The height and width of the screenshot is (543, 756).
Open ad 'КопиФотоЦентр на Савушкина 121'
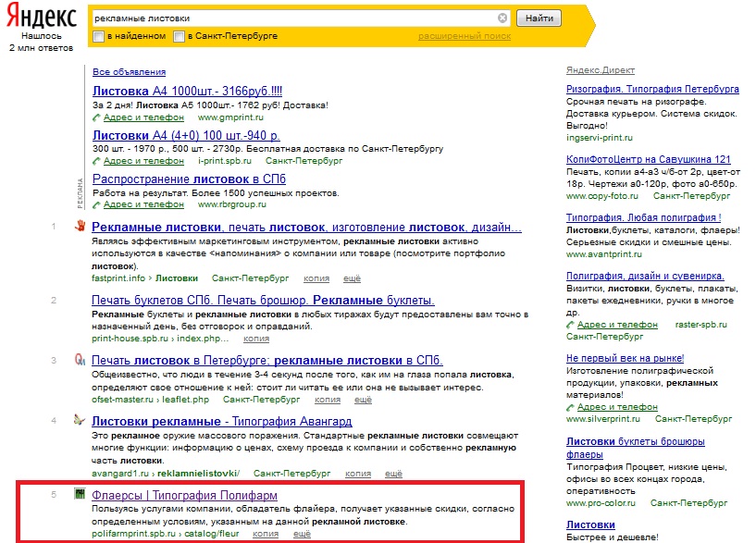tap(648, 159)
